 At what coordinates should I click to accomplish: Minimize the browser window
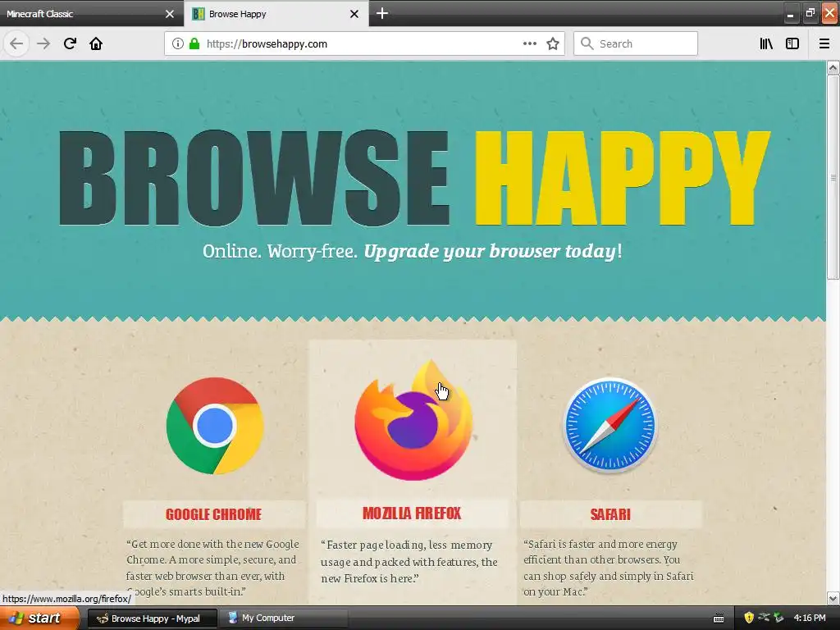tap(790, 15)
